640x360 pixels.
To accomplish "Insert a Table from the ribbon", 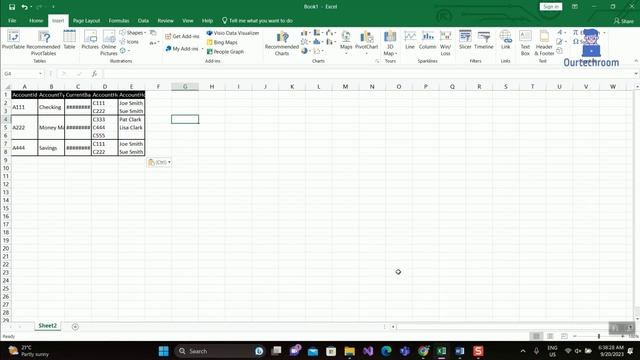I will pos(69,40).
